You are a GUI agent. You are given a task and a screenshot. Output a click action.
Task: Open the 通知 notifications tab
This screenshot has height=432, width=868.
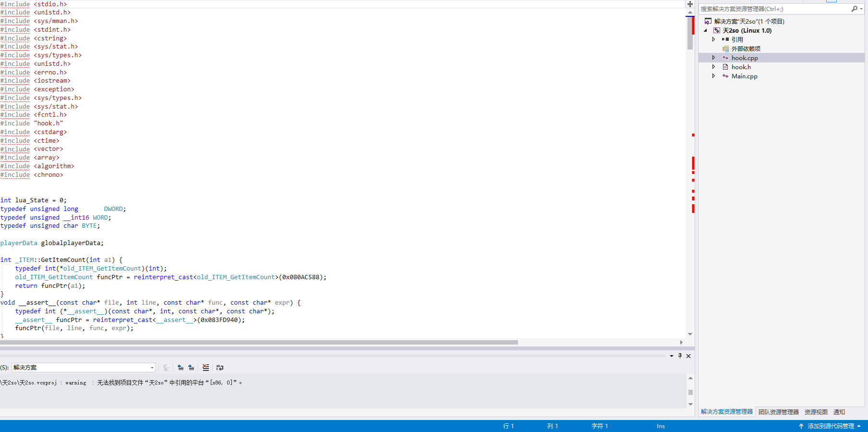point(839,412)
